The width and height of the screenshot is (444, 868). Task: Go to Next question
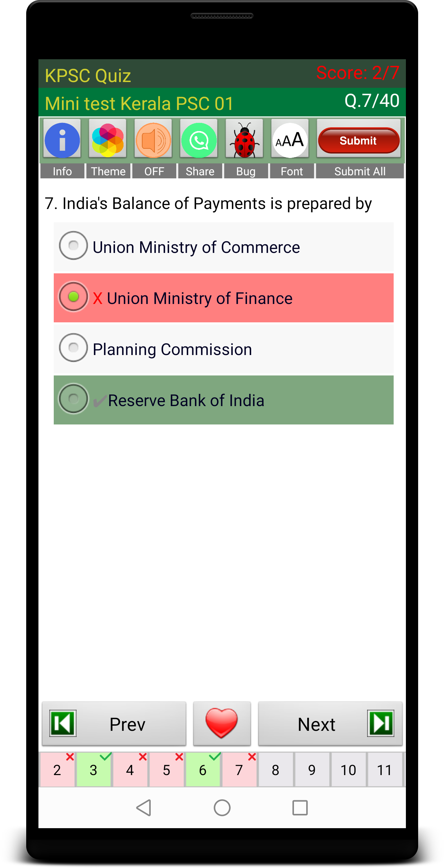coord(330,723)
